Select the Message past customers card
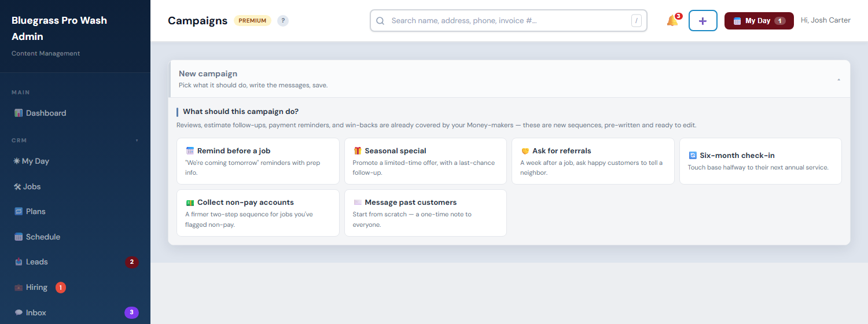This screenshot has width=868, height=324. click(x=425, y=213)
